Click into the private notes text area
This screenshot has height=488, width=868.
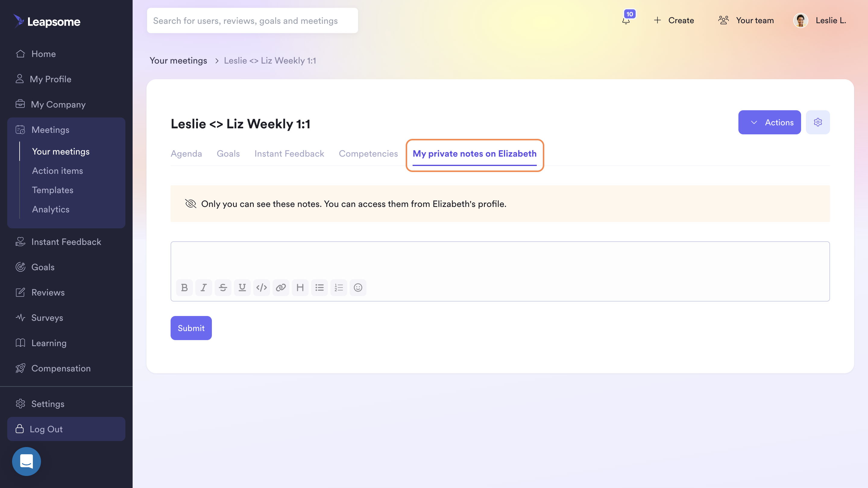[x=500, y=259]
